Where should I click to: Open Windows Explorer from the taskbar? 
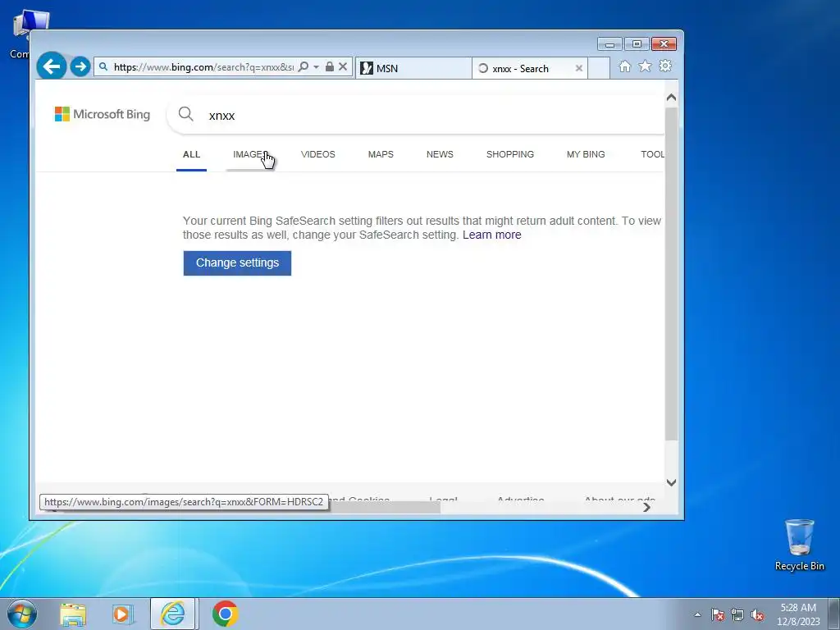click(x=73, y=614)
